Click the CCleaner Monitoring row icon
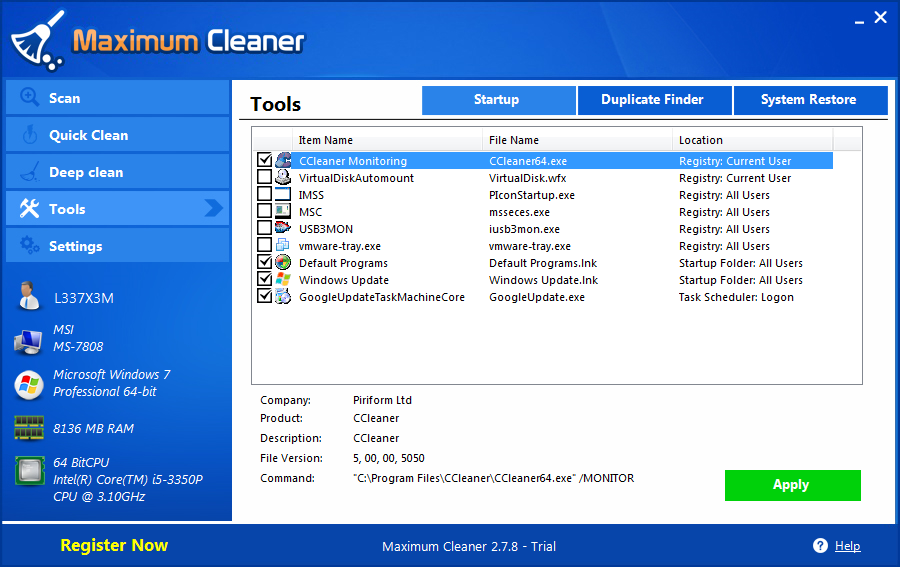The height and width of the screenshot is (567, 900). (x=283, y=160)
